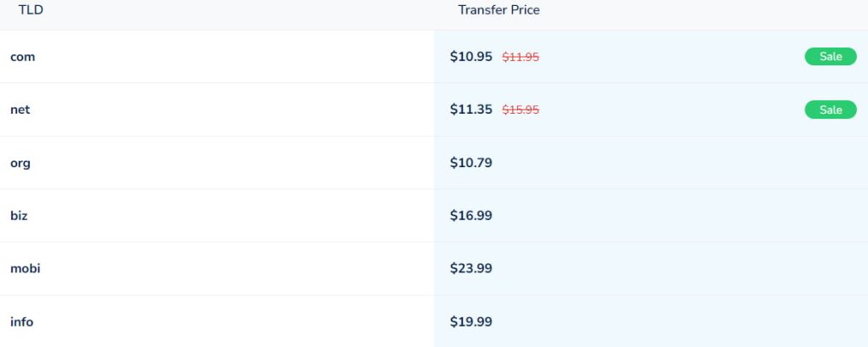
Task: Click the $16.99 biz transfer price
Action: (x=470, y=215)
